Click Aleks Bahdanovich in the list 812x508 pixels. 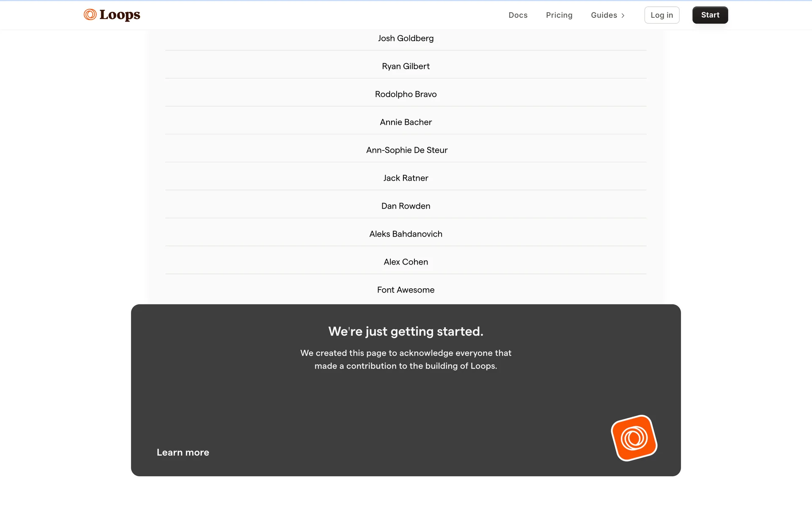pos(406,234)
